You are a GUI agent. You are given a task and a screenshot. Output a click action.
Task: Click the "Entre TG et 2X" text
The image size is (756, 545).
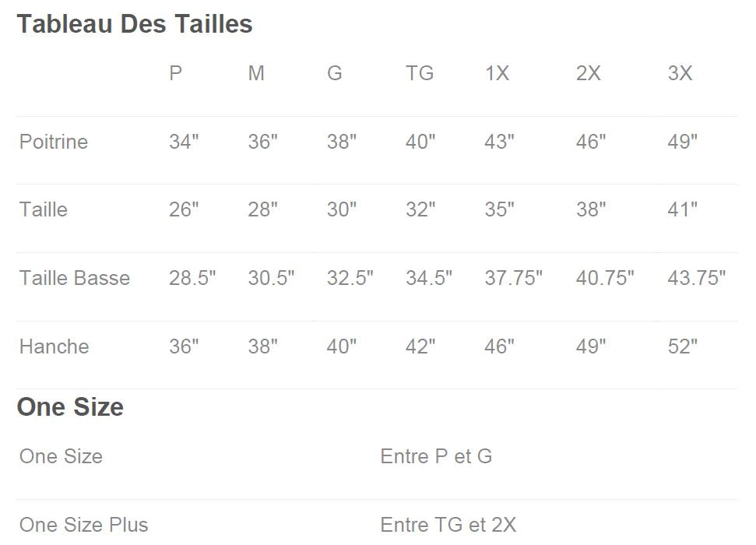[x=448, y=525]
